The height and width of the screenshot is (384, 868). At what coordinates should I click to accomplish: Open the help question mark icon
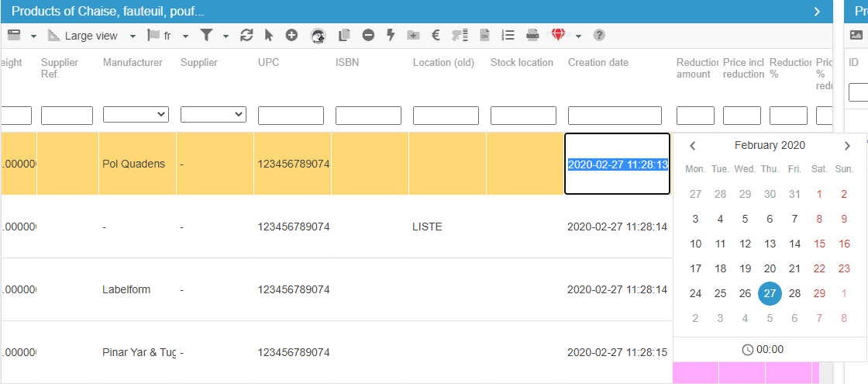pos(599,35)
